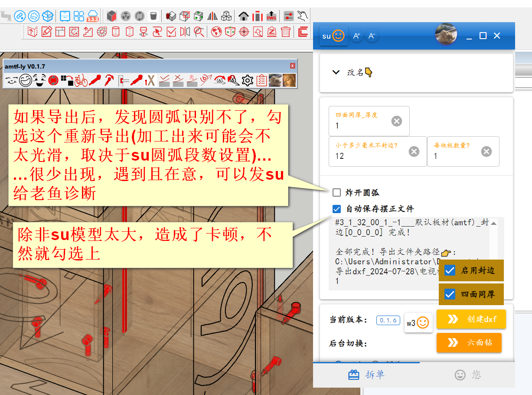
Task: Enable the 炸开圆弧 checkbox
Action: (x=336, y=192)
